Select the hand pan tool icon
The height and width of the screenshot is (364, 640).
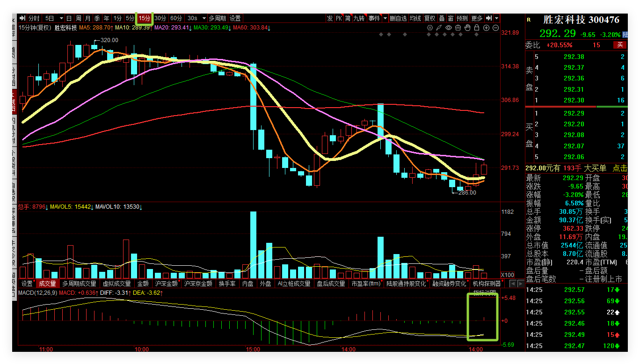[467, 28]
